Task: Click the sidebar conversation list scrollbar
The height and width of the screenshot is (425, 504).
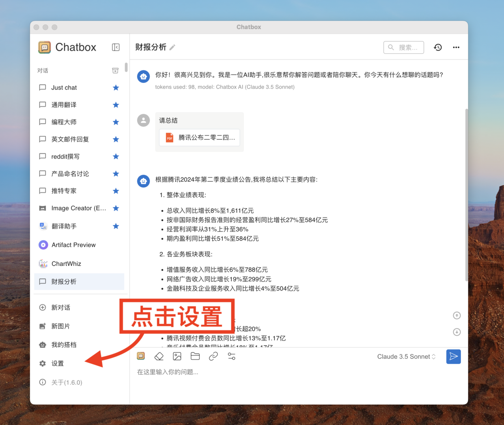Action: click(126, 67)
